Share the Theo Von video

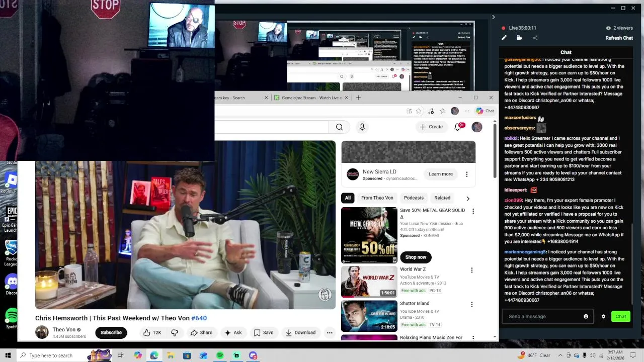tap(201, 332)
